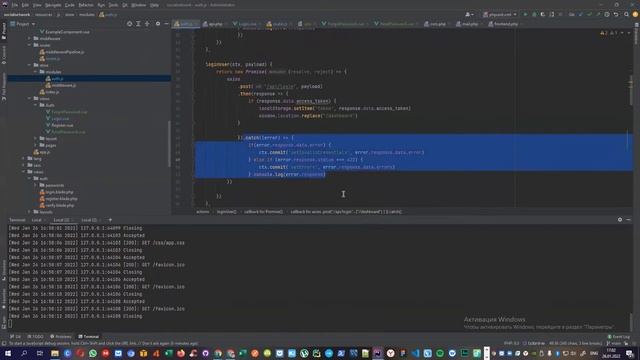640x360 pixels.
Task: Click the green Run button in toolbar
Action: [x=525, y=14]
